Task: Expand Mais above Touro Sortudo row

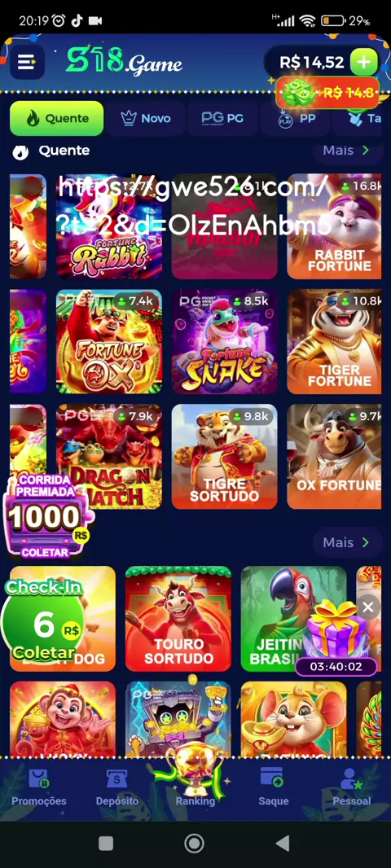Action: [x=347, y=542]
